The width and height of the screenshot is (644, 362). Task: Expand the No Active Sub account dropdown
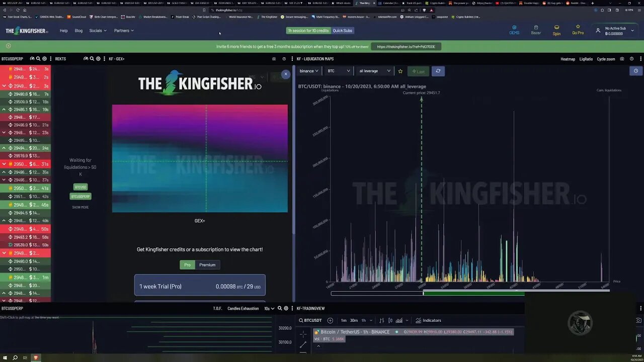(615, 31)
